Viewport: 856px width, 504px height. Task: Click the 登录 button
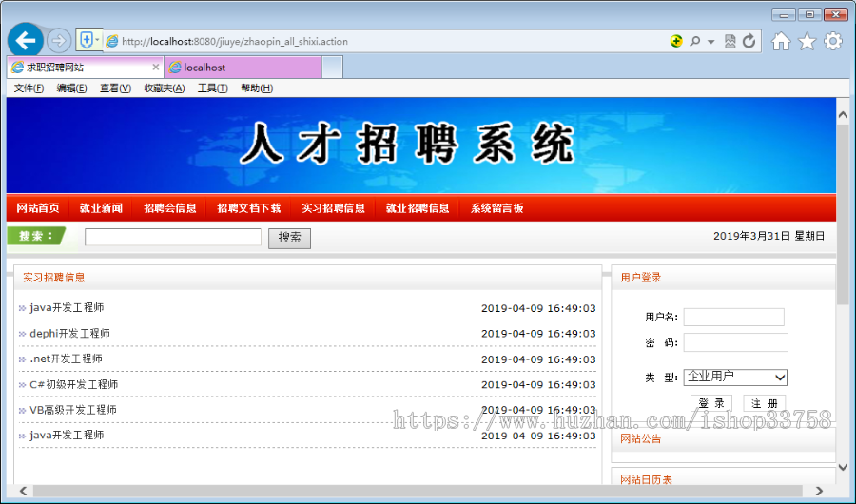pos(711,403)
